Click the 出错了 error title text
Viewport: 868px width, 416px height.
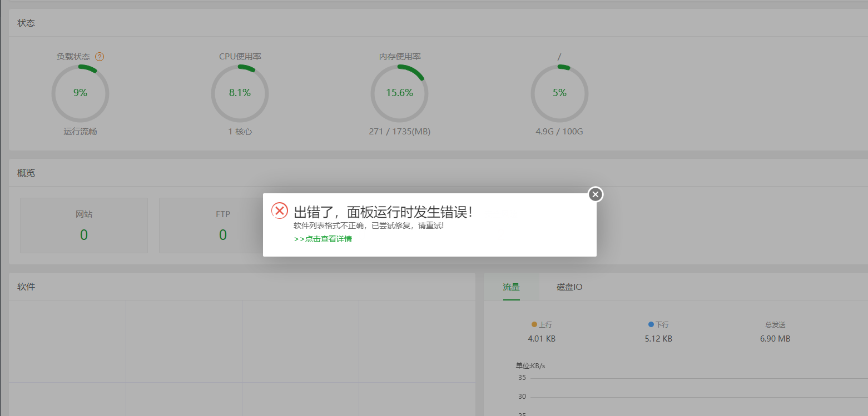point(384,212)
